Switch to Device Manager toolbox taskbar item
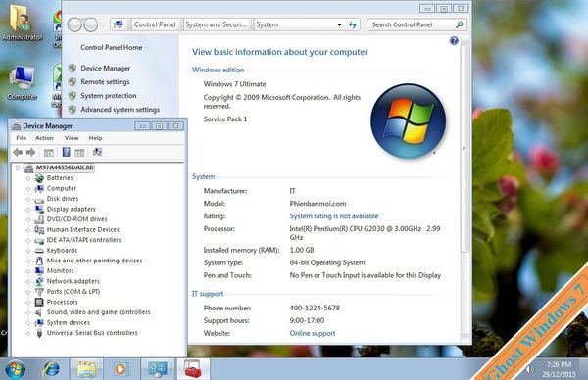588x380 pixels. [x=193, y=369]
